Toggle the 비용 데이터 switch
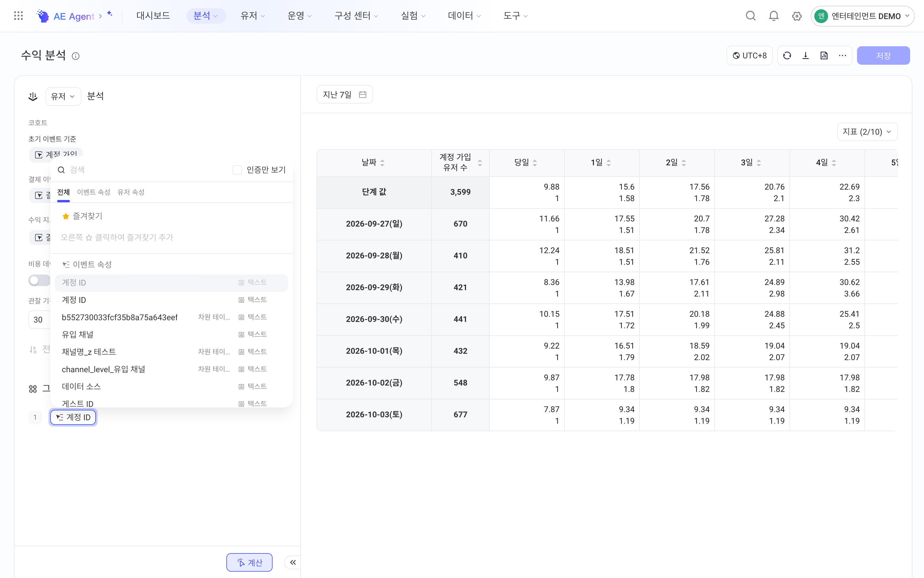924x578 pixels. pyautogui.click(x=39, y=280)
